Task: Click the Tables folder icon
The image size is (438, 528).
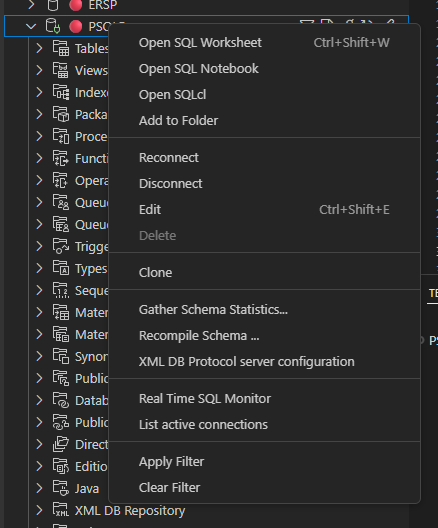Action: [x=61, y=48]
